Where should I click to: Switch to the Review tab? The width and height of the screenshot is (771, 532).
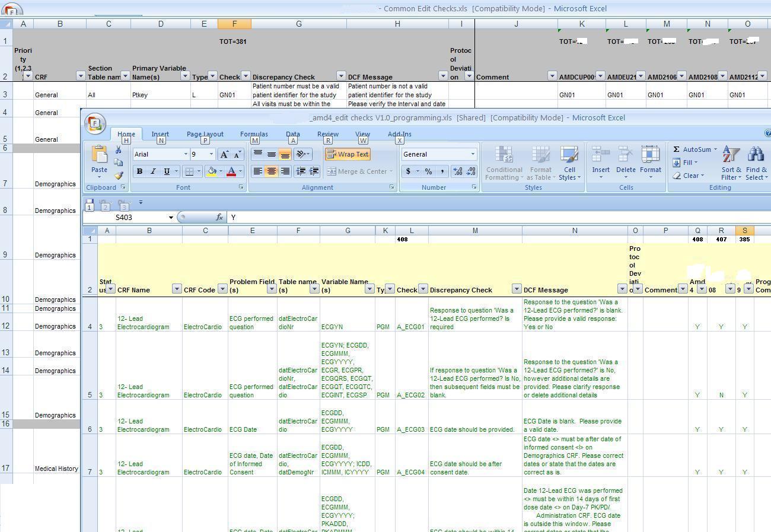pyautogui.click(x=328, y=134)
